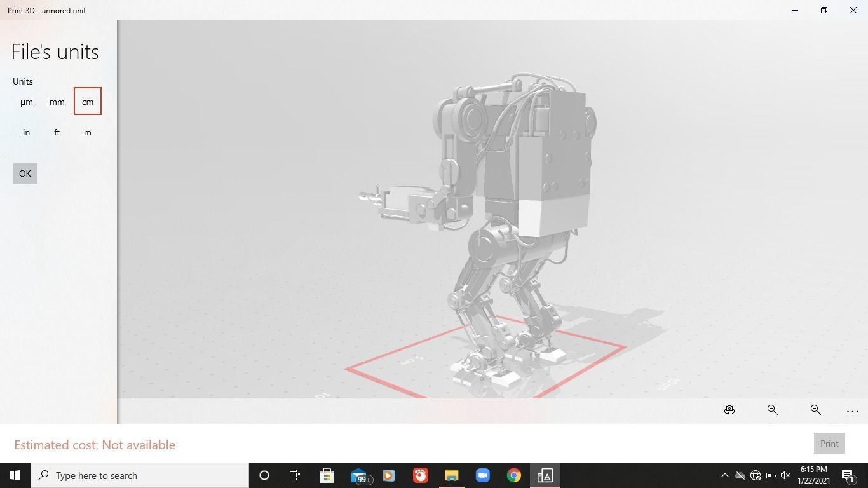Restore down the Print 3D window
The image size is (868, 488).
(824, 10)
